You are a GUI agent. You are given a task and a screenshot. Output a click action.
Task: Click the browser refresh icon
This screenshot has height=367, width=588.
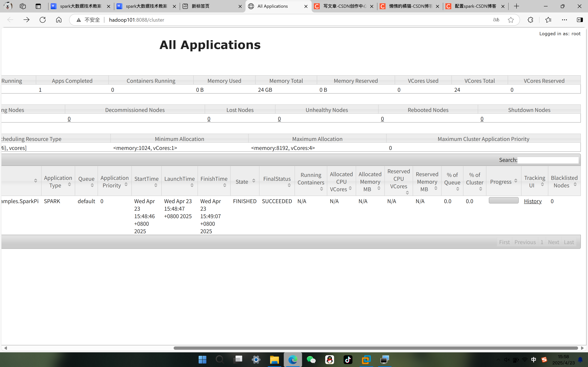click(42, 20)
